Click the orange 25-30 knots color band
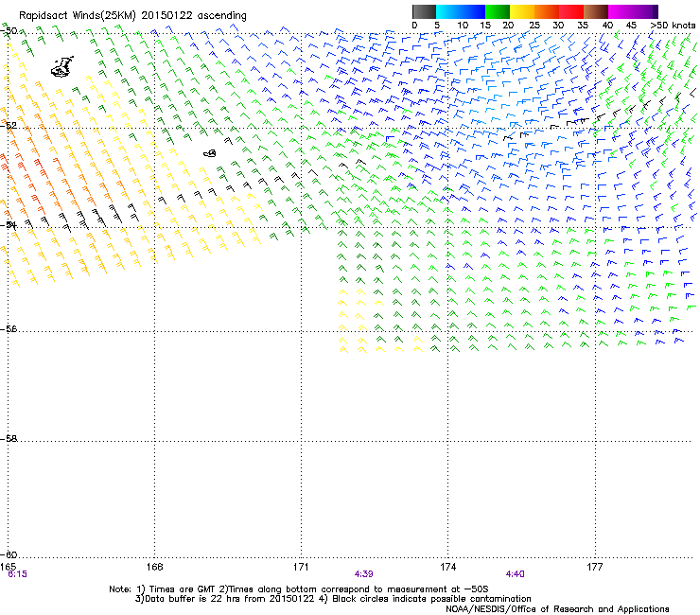This screenshot has width=700, height=615. pos(547,11)
